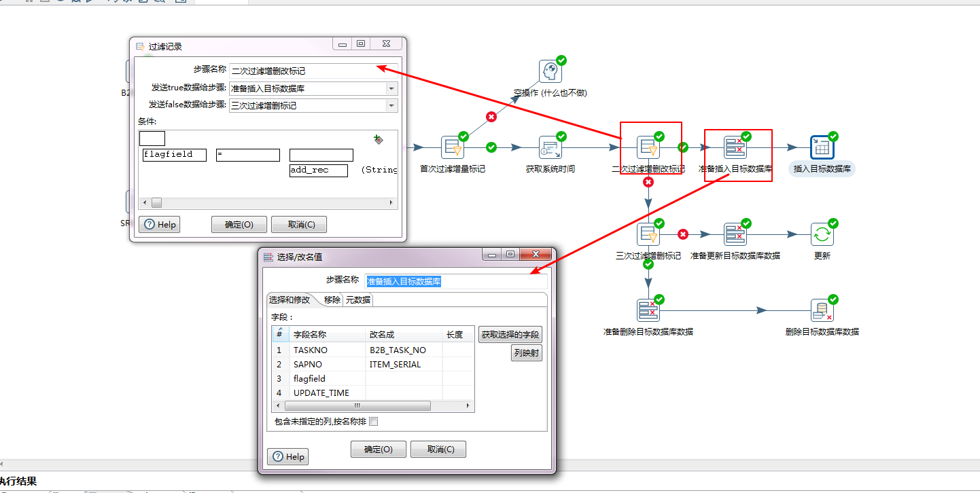Focus 步骤名称 field in 过滤记录 dialog
The image size is (980, 493).
(313, 71)
